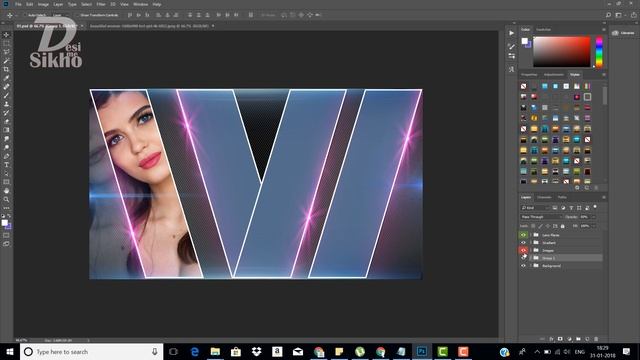Click the Add layer style fx icon
This screenshot has height=360, width=640.
coord(551,339)
